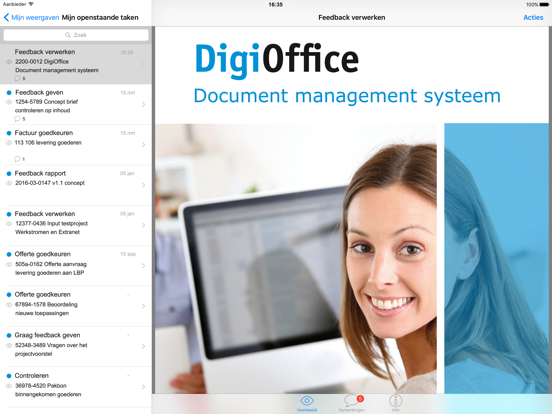Click the Zoek search field
This screenshot has width=552, height=414.
point(76,35)
